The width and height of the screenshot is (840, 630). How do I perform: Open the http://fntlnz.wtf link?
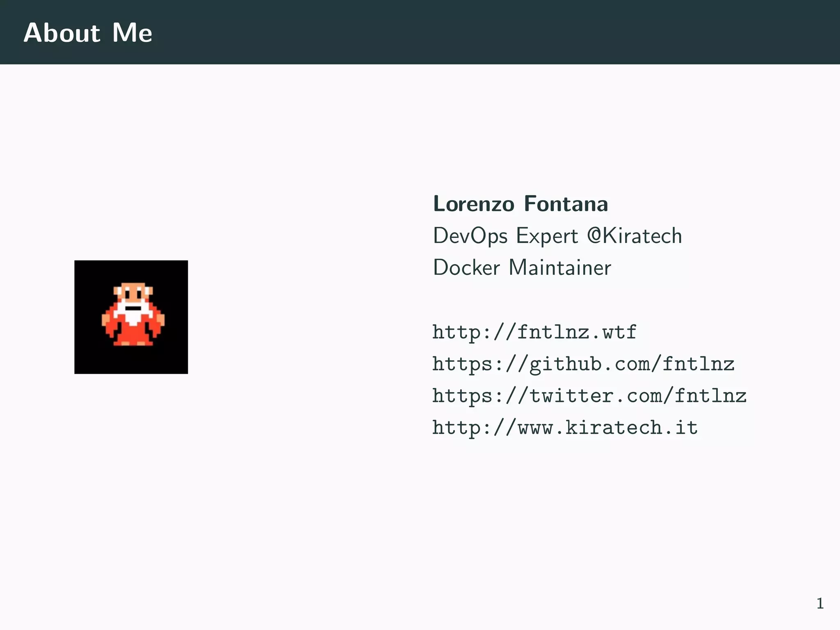(534, 332)
